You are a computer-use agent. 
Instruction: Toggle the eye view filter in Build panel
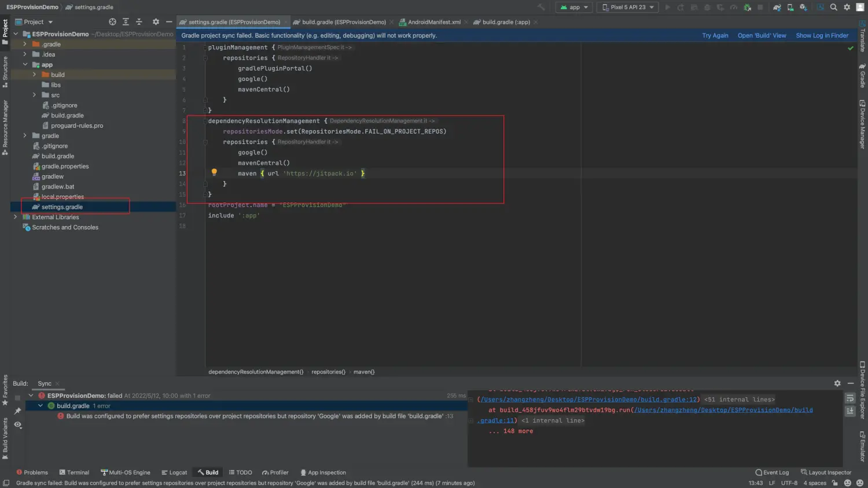pyautogui.click(x=18, y=425)
